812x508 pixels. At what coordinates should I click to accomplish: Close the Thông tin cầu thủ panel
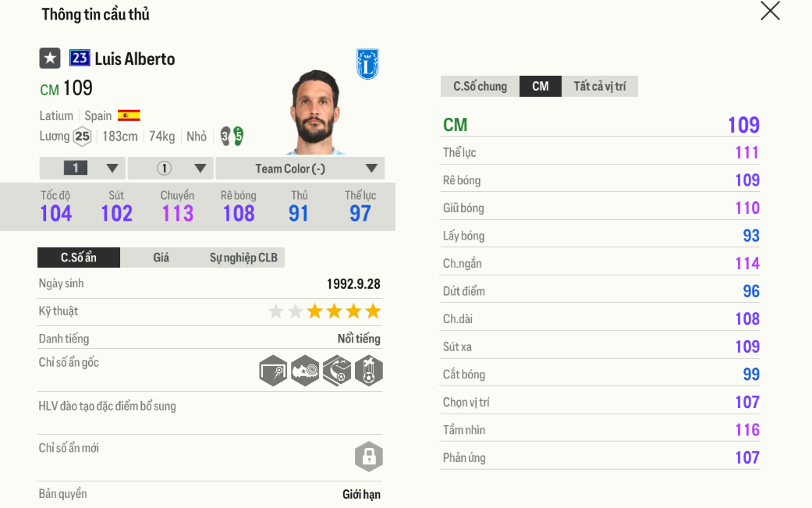770,11
